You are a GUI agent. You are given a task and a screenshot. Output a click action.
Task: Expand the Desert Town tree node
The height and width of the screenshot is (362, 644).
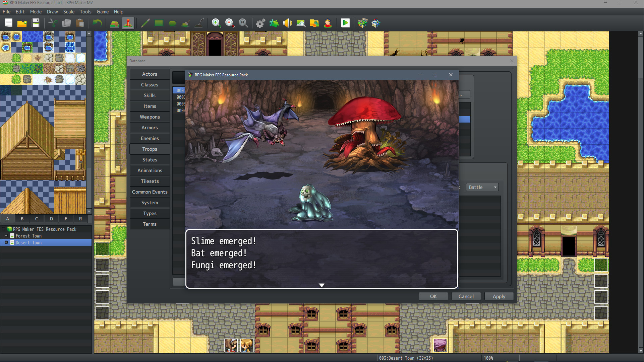pyautogui.click(x=6, y=242)
